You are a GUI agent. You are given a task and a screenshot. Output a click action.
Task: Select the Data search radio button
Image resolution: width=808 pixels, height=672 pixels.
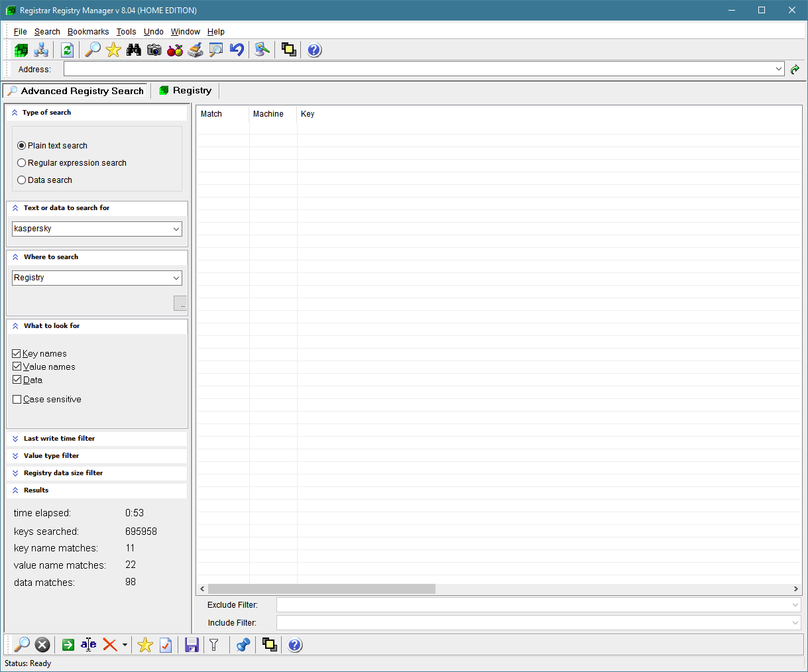[x=22, y=180]
